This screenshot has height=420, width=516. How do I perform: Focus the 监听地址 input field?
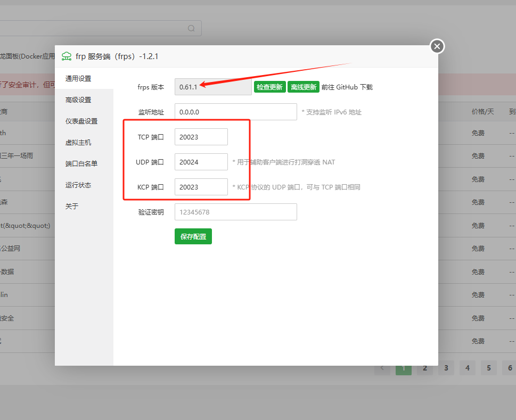(235, 112)
